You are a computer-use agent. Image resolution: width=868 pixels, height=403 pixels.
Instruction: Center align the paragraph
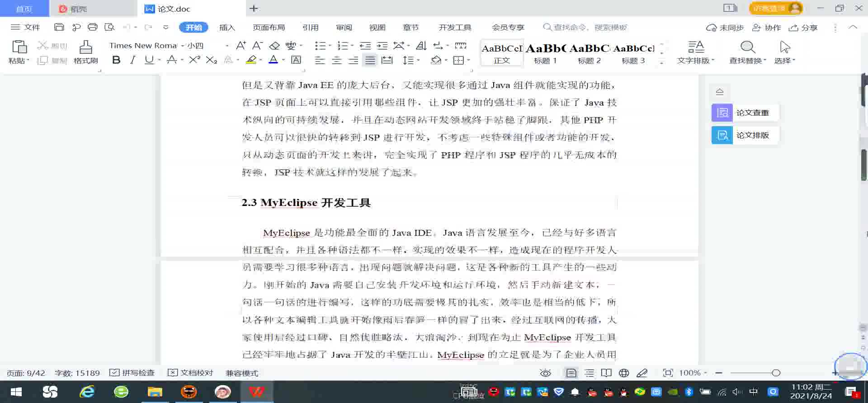337,60
